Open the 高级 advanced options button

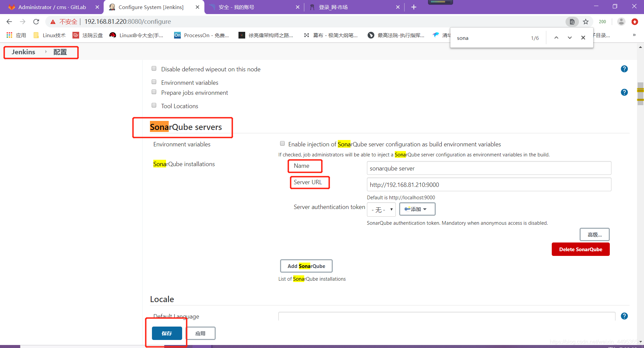tap(595, 234)
